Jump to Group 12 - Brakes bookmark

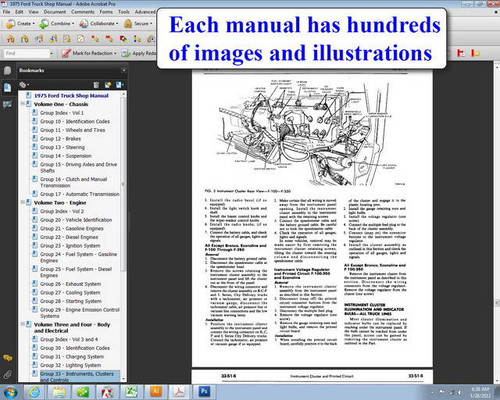[60, 139]
